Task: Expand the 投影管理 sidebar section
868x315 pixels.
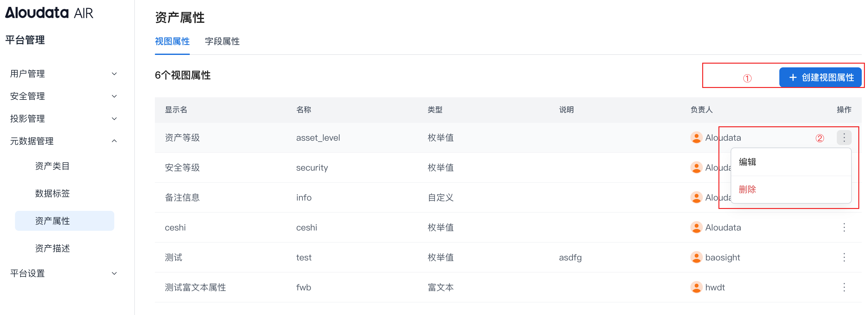Action: pos(63,119)
